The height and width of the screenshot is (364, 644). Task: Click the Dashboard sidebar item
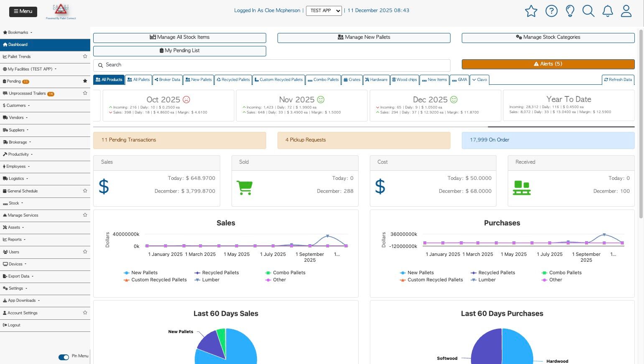coord(45,45)
